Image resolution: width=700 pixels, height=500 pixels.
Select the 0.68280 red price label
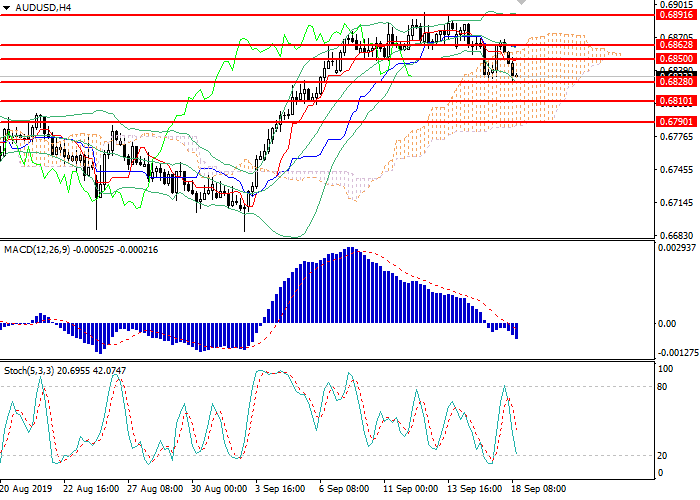[675, 81]
